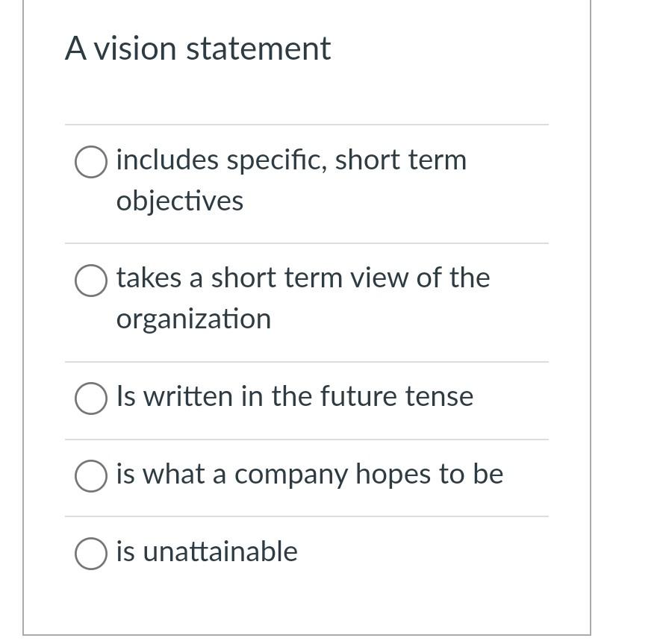Select radio button for 'takes a short term view'
The image size is (663, 644).
[x=90, y=281]
